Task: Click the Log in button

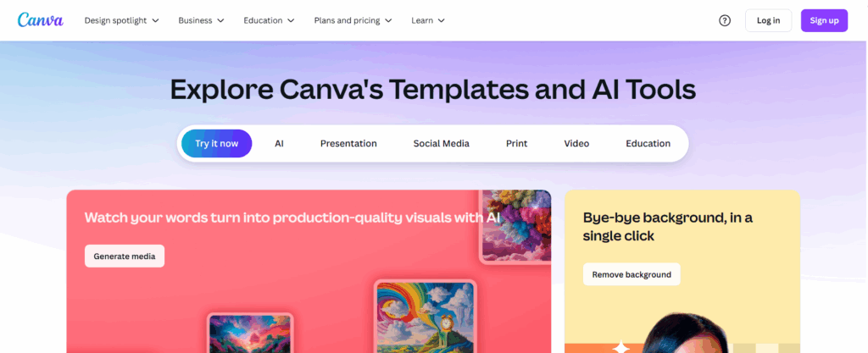Action: tap(768, 20)
